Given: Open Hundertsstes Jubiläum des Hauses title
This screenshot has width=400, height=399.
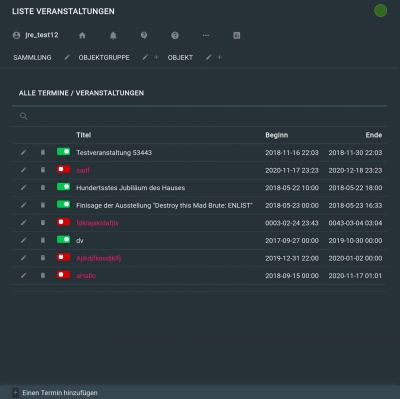Looking at the screenshot, I should 131,188.
